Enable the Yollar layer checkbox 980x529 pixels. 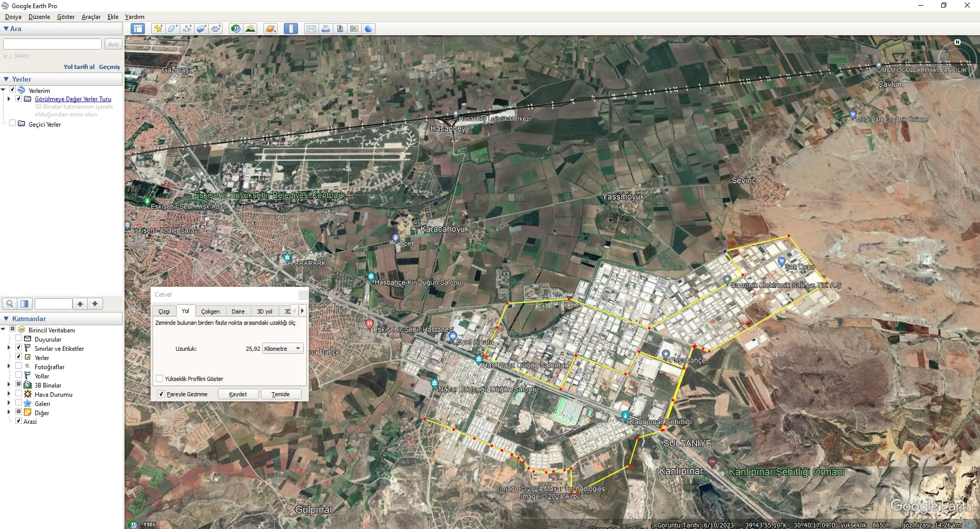pos(19,376)
